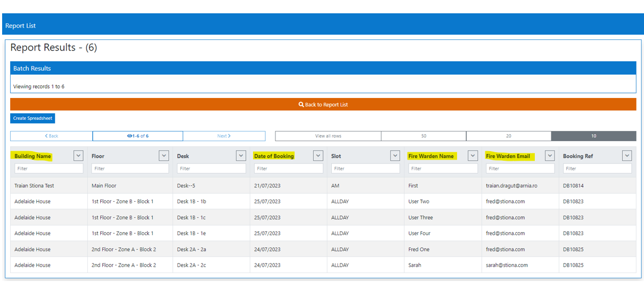Screen dimensions: 644x297
Task: Select 10 rows per page
Action: pyautogui.click(x=593, y=136)
